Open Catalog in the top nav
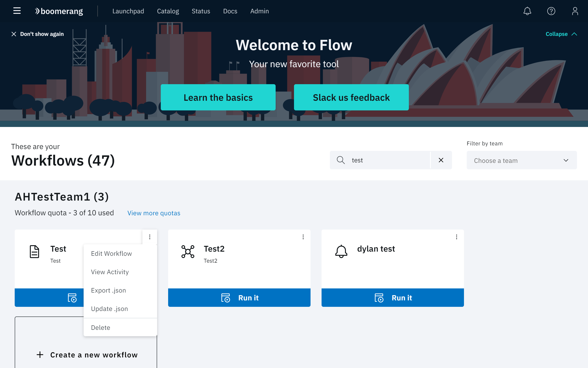Image resolution: width=588 pixels, height=368 pixels. [x=168, y=11]
